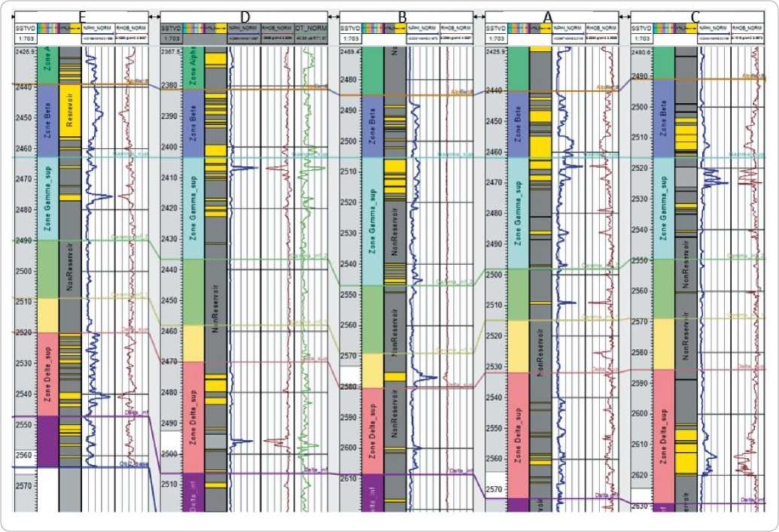Select the Zone Beta label in well B
Viewport: 779px width, 532px height.
pyautogui.click(x=373, y=126)
